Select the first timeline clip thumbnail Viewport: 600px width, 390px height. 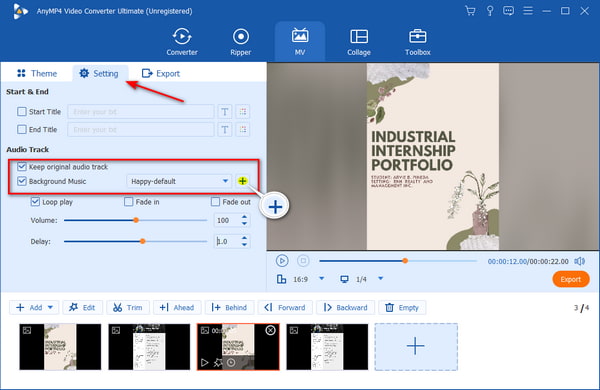(x=60, y=347)
